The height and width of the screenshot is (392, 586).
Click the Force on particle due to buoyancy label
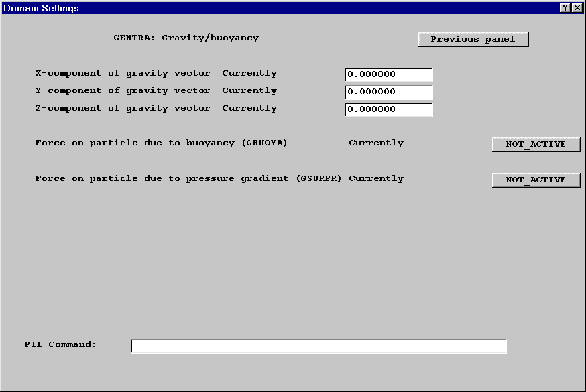(x=161, y=143)
